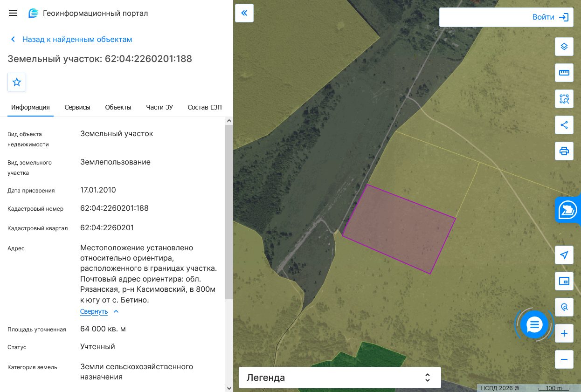Switch to the Информация tab
This screenshot has width=581, height=392.
[30, 107]
